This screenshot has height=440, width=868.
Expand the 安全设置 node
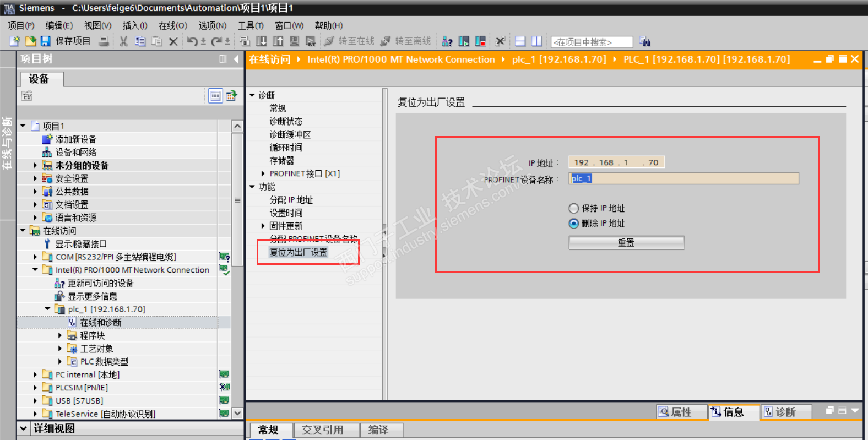coord(35,178)
